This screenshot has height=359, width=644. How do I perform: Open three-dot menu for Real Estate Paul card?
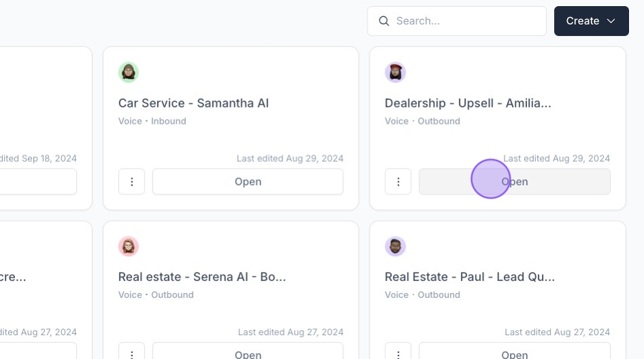point(398,353)
